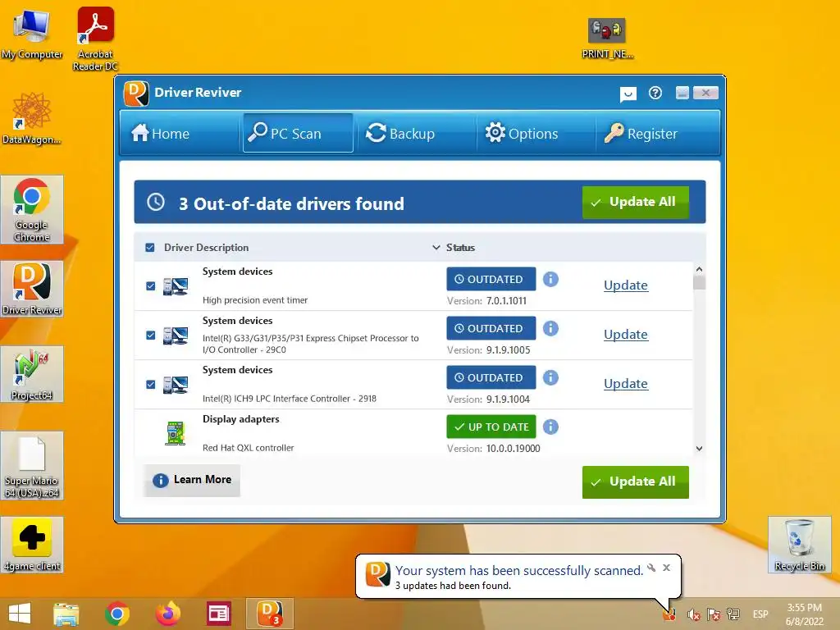The width and height of the screenshot is (840, 630).
Task: Click the ICH9 LPC Controller device icon
Action: coord(176,386)
